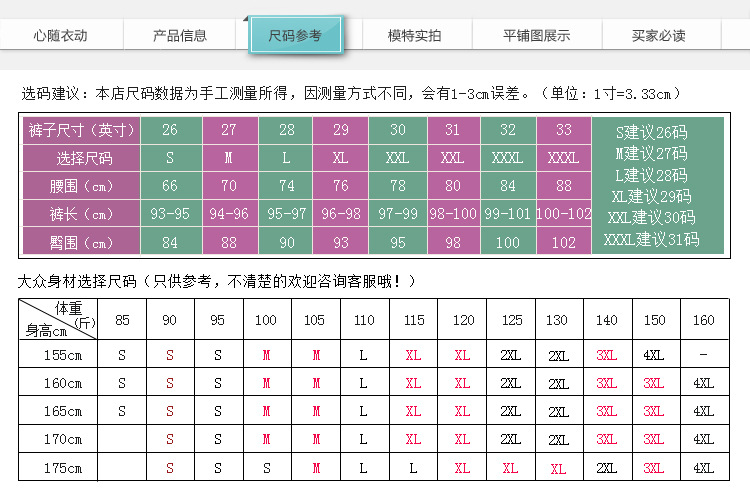Click the 体重/身高 diagonal header cell
Screen dimensions: 750x490
click(x=58, y=319)
